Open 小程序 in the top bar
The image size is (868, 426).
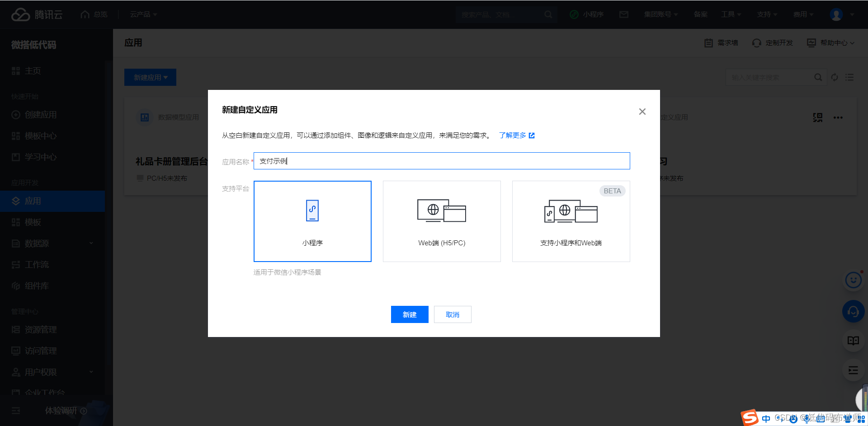(587, 14)
